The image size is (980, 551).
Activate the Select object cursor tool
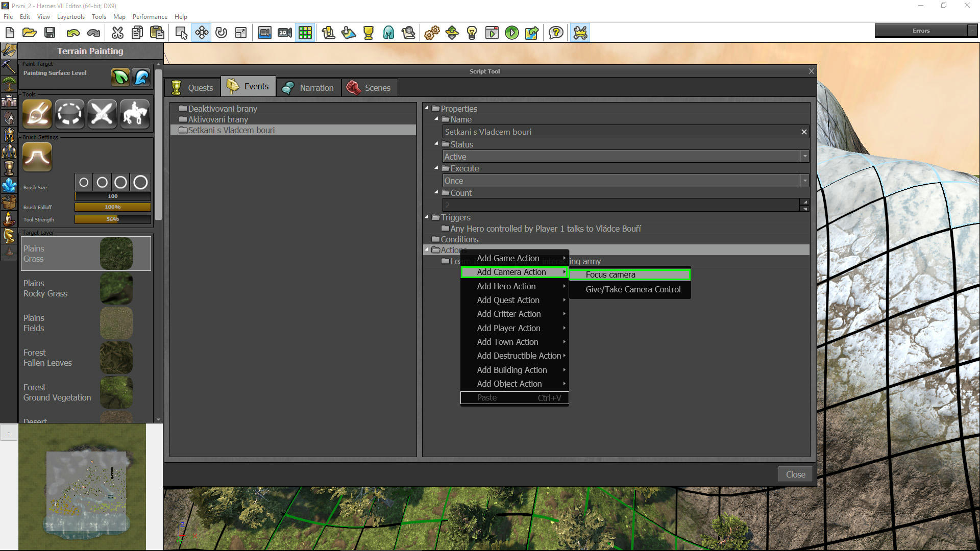click(x=181, y=33)
